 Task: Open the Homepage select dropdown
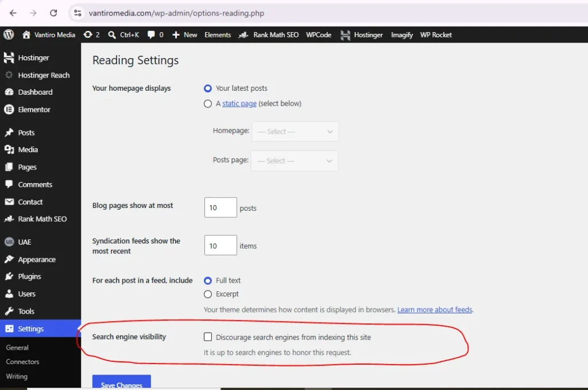[295, 132]
